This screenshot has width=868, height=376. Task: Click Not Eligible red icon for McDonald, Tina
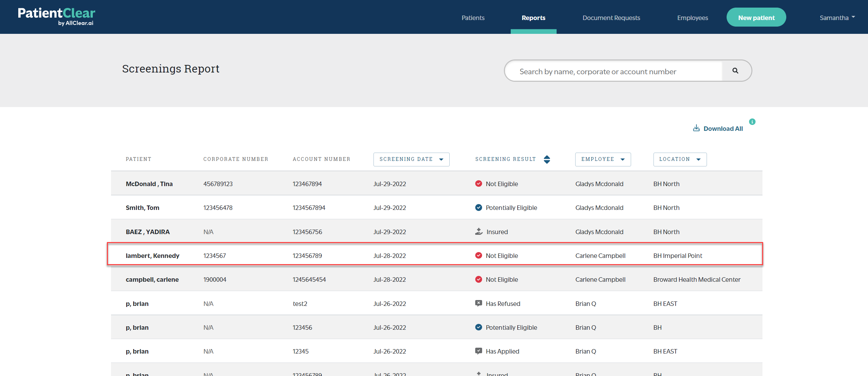click(x=478, y=184)
